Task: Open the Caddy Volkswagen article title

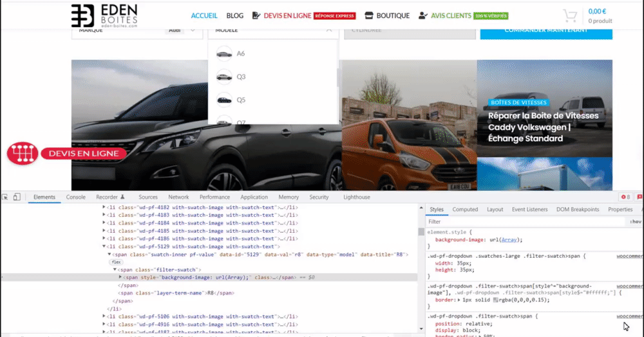Action: pyautogui.click(x=544, y=127)
